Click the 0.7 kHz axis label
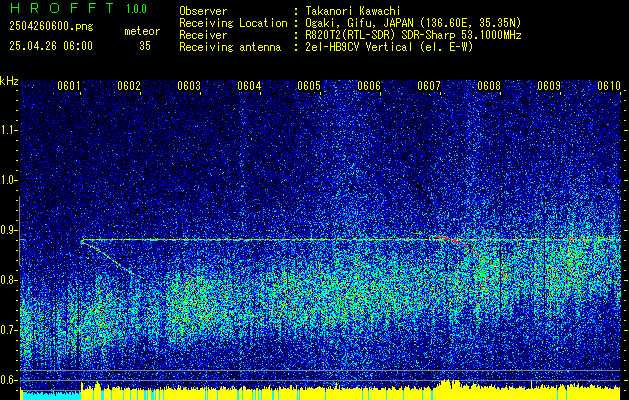This screenshot has height=400, width=629. pos(9,330)
